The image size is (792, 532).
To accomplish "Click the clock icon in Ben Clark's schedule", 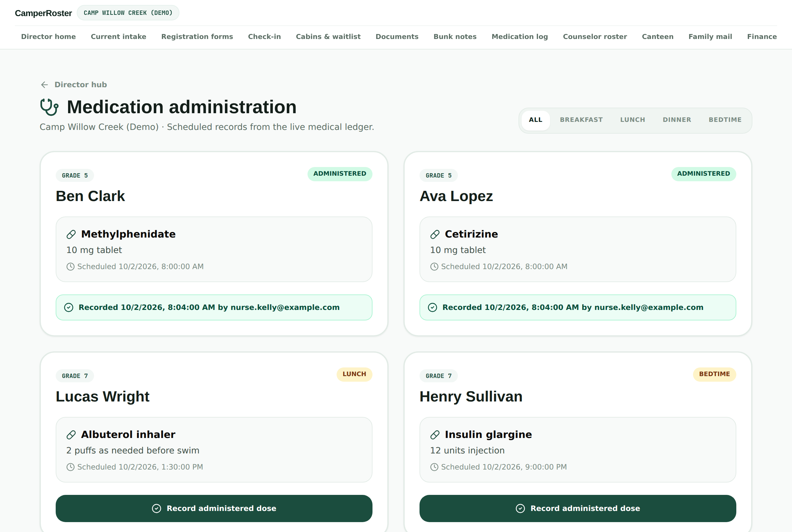I will click(70, 267).
